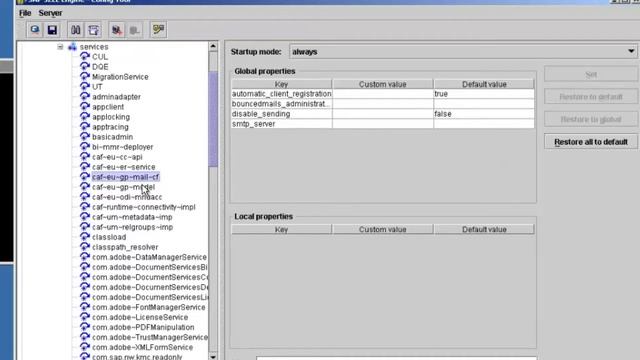Click the service icon beside caf~eu~er~service

tap(84, 167)
